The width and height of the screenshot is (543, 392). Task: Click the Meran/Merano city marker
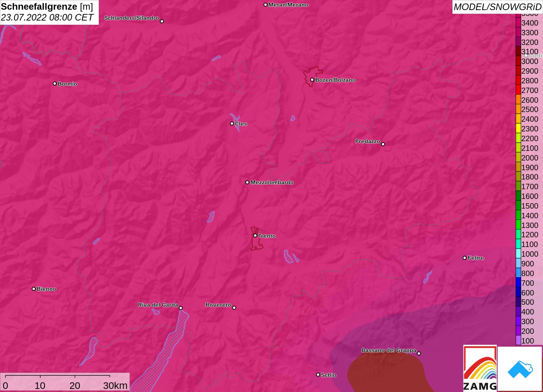click(x=265, y=5)
